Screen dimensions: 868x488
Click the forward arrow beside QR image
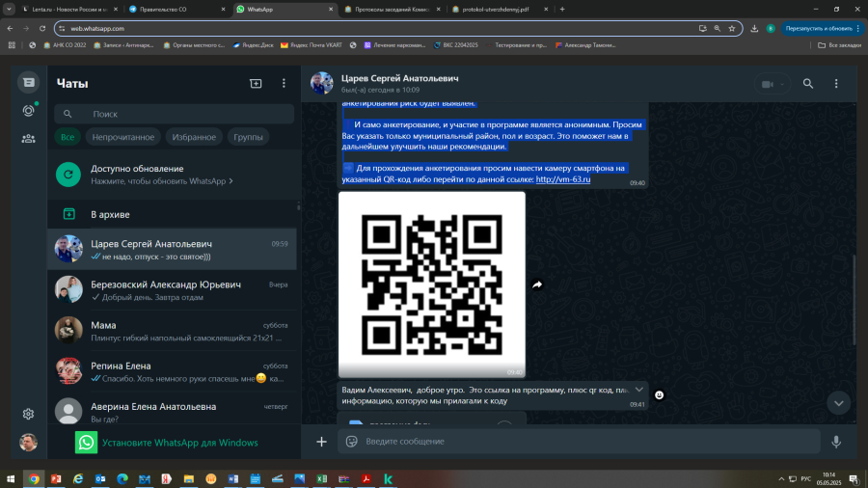tap(537, 285)
